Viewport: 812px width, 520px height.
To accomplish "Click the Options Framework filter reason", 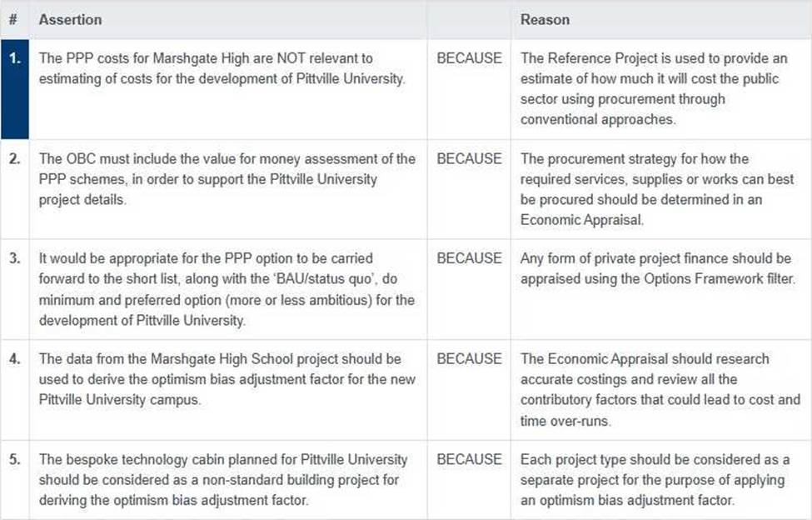I will tap(655, 268).
